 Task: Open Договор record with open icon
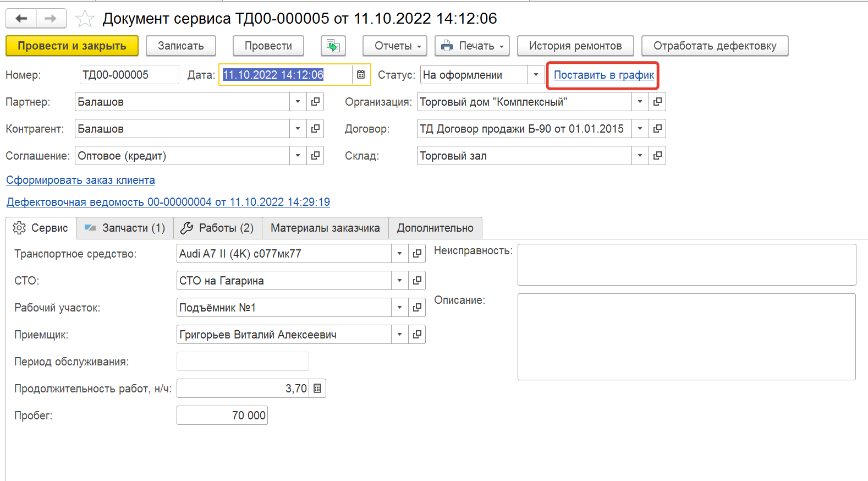pyautogui.click(x=657, y=129)
